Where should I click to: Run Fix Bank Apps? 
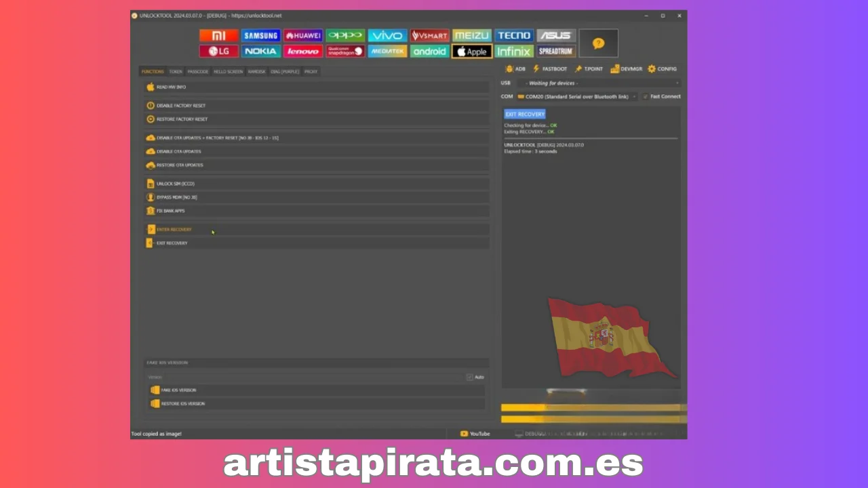click(317, 211)
